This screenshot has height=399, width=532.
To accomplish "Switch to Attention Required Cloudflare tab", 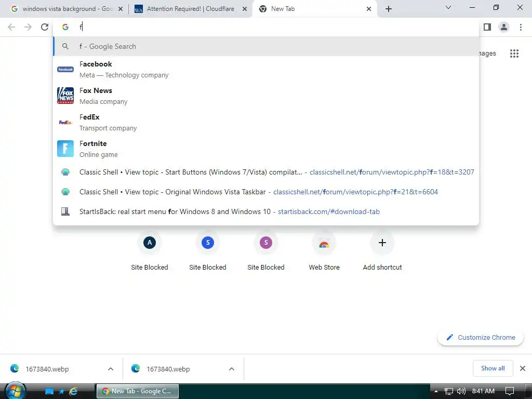I will coord(190,9).
